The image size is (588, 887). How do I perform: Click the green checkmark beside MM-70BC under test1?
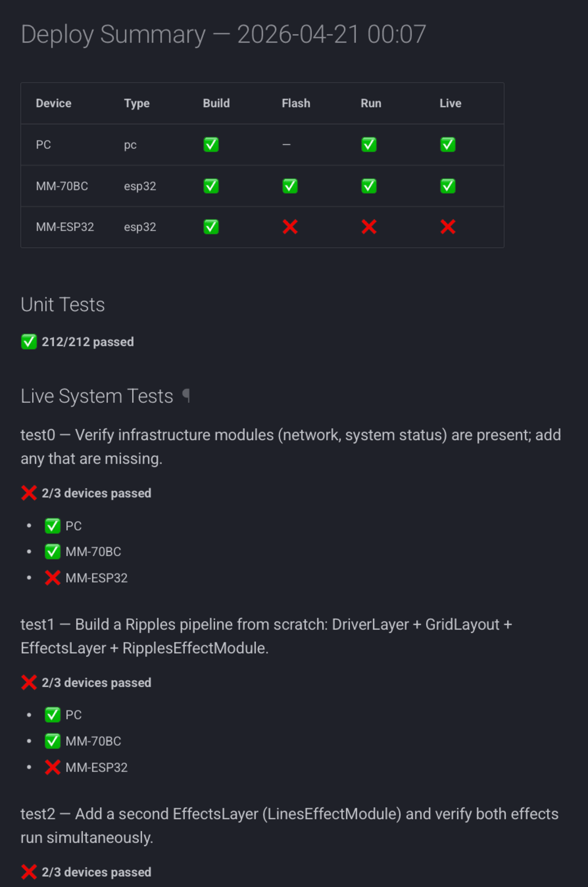tap(52, 741)
